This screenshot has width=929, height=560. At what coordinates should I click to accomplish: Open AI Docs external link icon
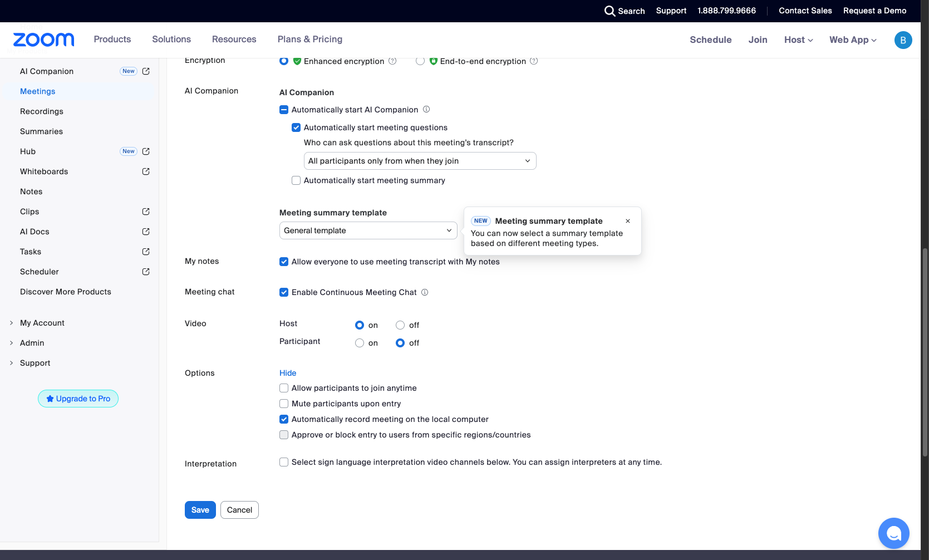pyautogui.click(x=146, y=232)
